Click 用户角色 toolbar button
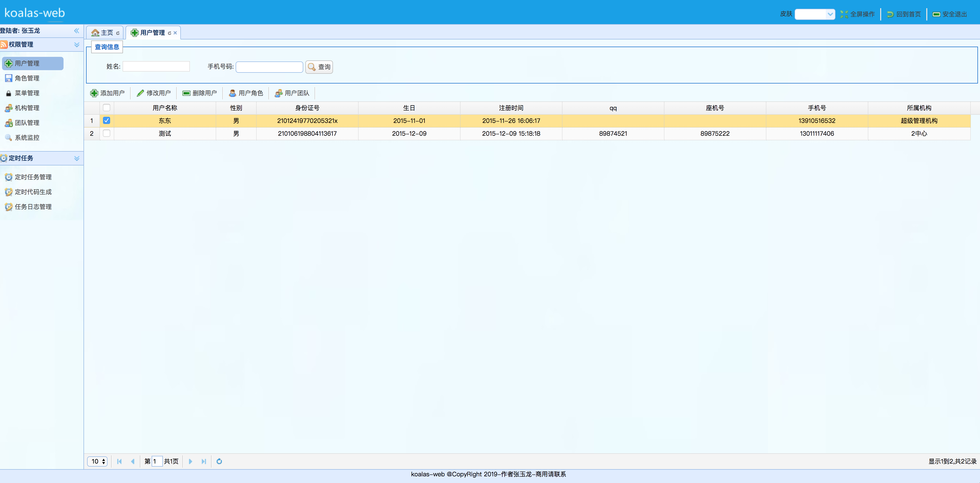This screenshot has height=483, width=980. 246,93
